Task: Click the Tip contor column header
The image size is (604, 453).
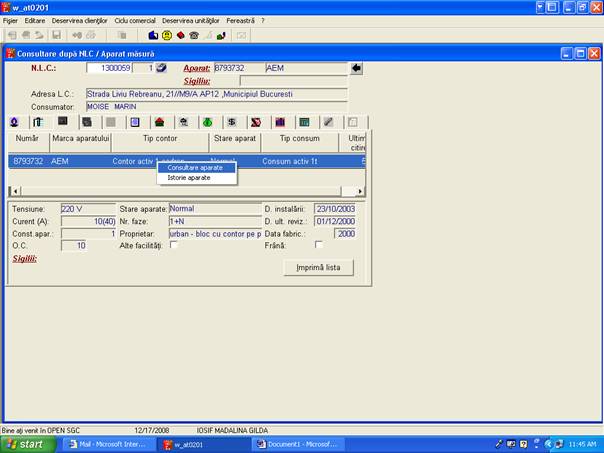Action: tap(160, 143)
